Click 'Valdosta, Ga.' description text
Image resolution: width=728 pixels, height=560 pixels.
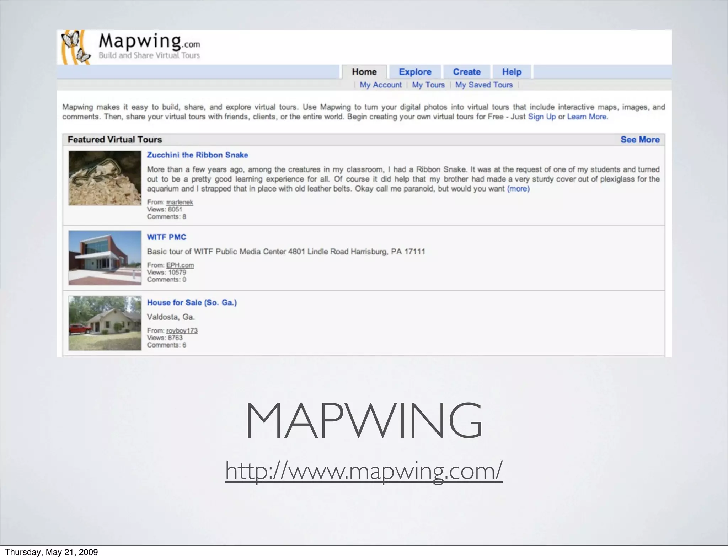click(171, 317)
